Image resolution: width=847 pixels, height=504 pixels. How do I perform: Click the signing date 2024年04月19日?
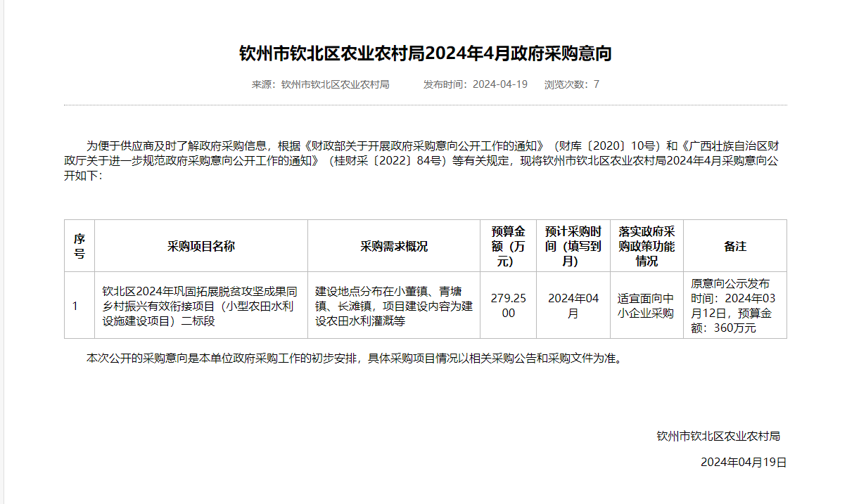pos(744,463)
